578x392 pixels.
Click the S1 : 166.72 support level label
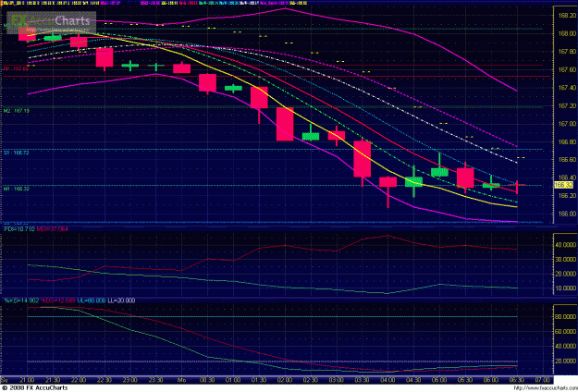coord(17,153)
